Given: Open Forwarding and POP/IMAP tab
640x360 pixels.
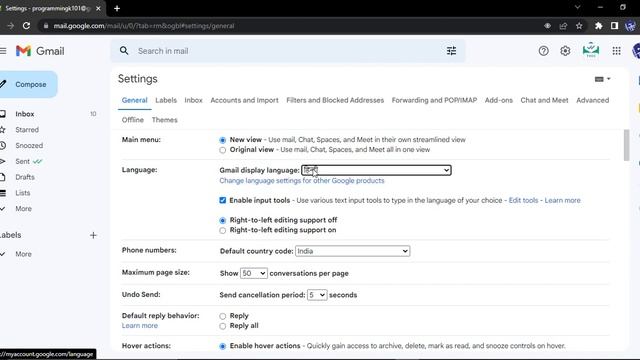Looking at the screenshot, I should (x=434, y=100).
